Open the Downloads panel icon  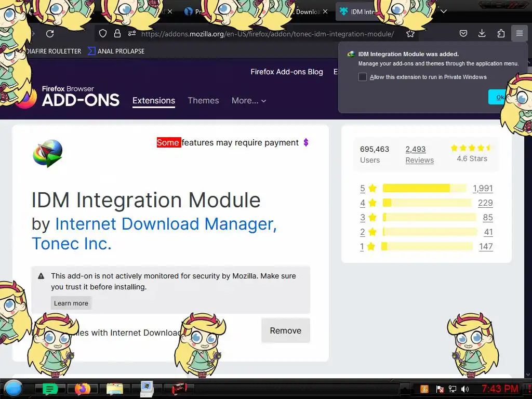482,33
